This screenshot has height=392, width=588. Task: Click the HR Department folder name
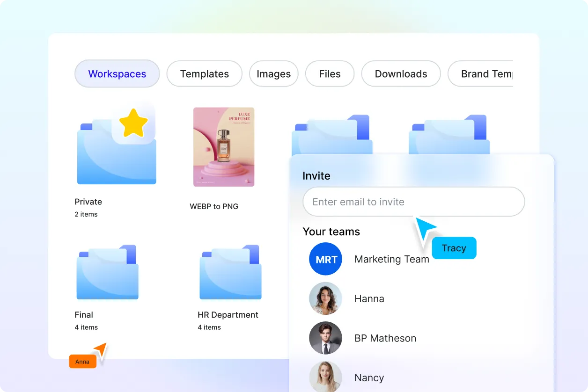tap(228, 315)
